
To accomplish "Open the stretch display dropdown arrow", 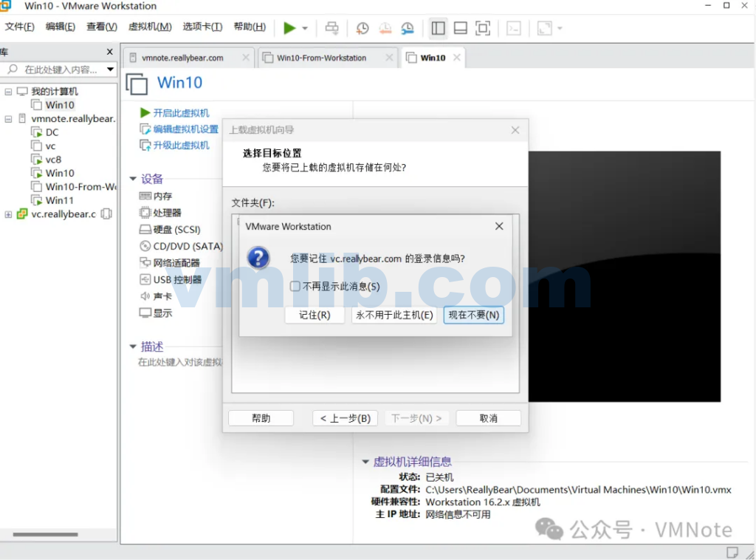I will pyautogui.click(x=560, y=29).
